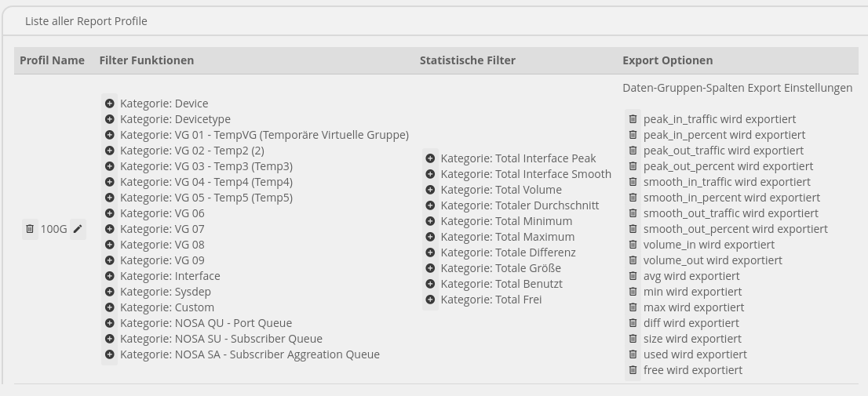
Task: Remove peak_in_traffic export with trash icon
Action: coord(633,119)
